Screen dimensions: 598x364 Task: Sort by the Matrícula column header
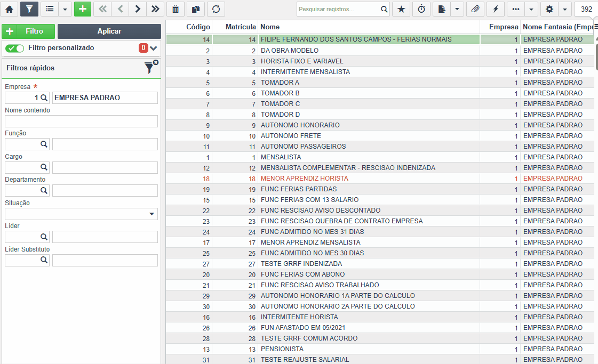240,27
